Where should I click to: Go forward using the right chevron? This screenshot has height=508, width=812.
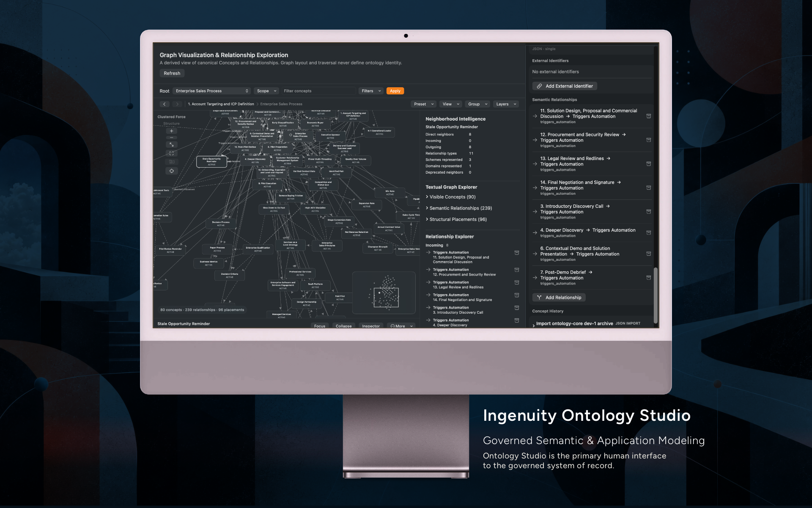177,104
